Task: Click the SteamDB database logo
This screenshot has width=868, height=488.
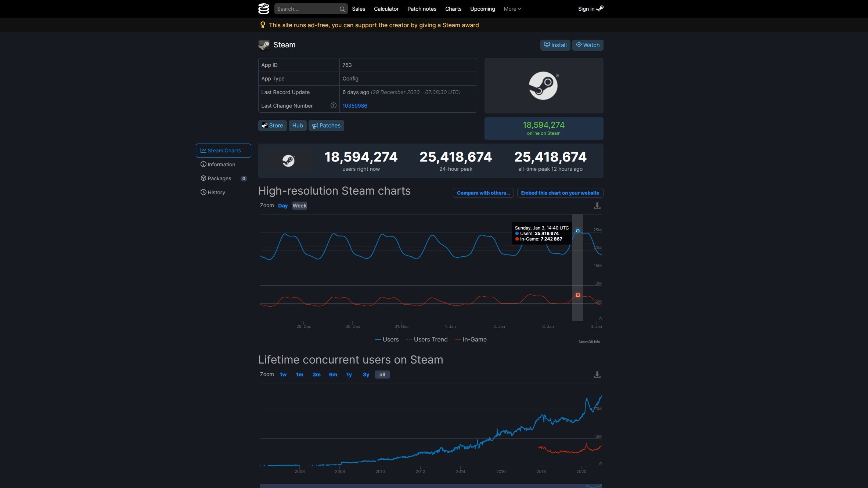Action: click(x=263, y=8)
